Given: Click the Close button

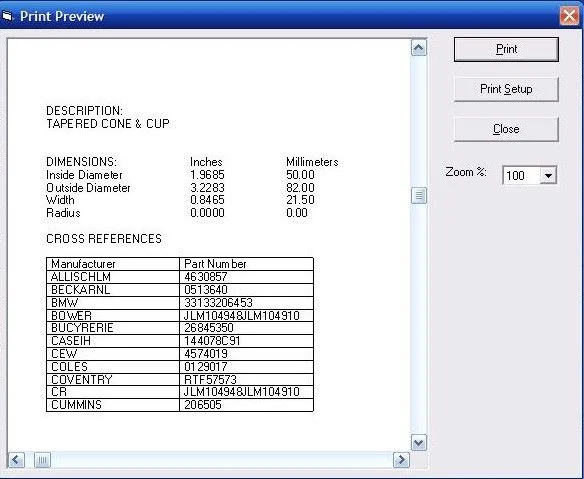Looking at the screenshot, I should [506, 129].
